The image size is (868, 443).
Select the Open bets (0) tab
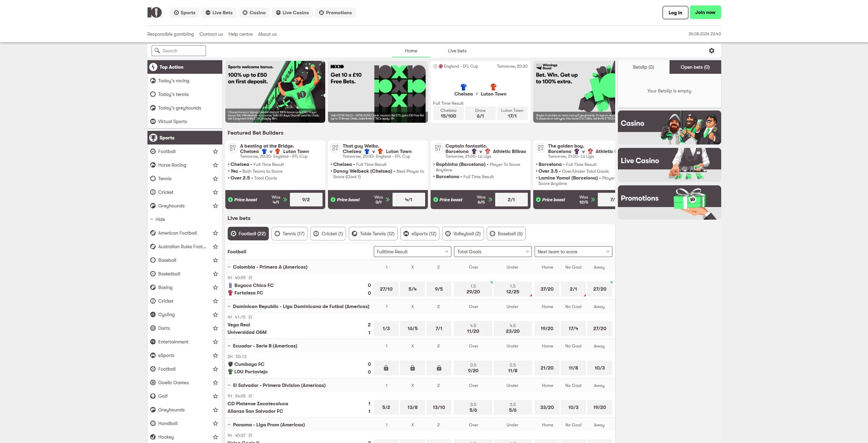point(695,67)
